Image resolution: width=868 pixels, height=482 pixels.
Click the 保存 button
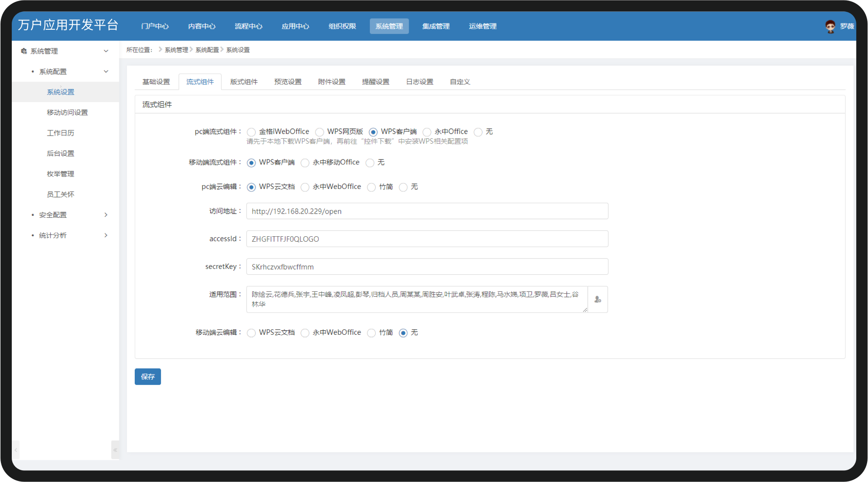coord(148,377)
